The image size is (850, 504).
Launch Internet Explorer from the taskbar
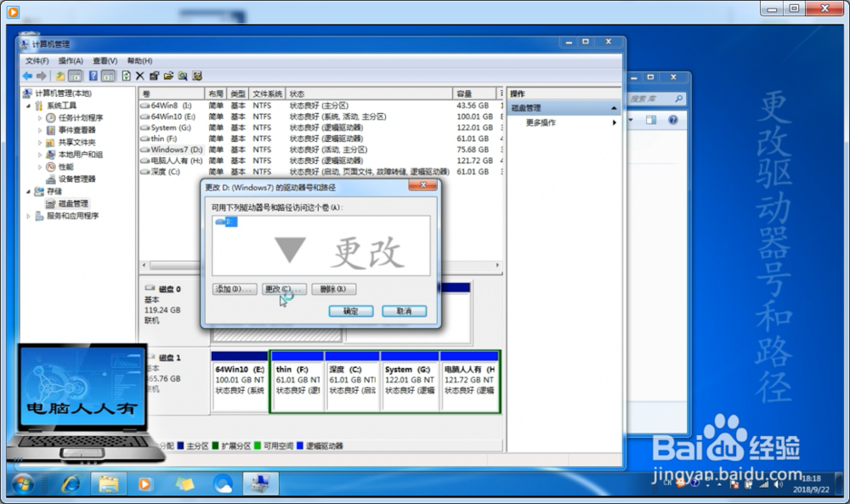(x=71, y=484)
